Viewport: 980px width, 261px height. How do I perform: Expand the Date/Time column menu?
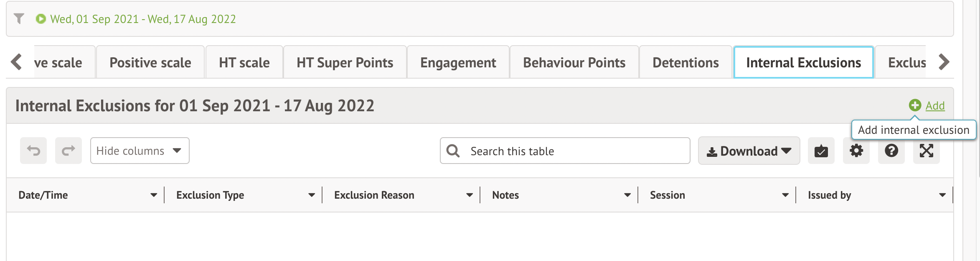(x=154, y=195)
